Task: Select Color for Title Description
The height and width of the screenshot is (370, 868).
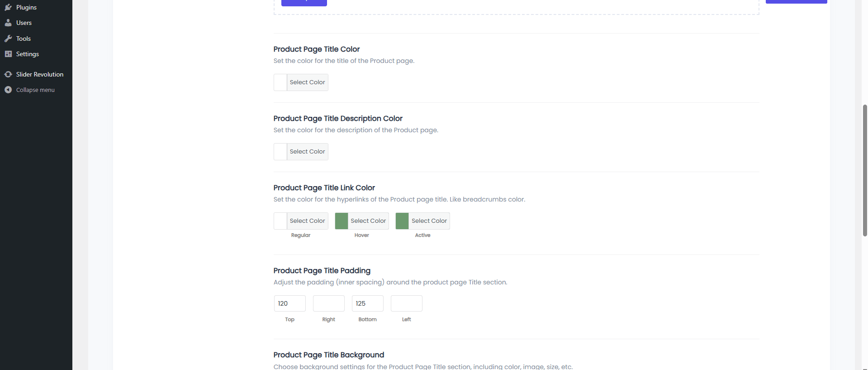Action: pyautogui.click(x=307, y=152)
